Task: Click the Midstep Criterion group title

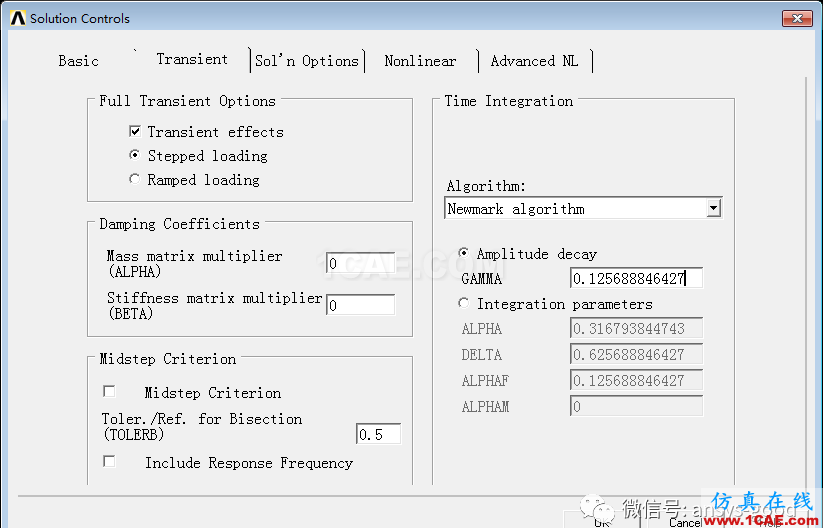Action: click(168, 359)
